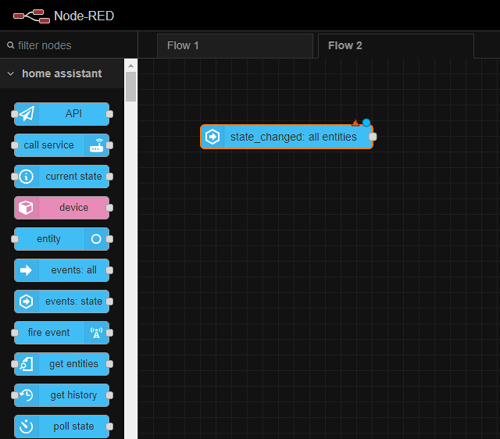
Task: Click the fire event node antenna icon
Action: (96, 333)
